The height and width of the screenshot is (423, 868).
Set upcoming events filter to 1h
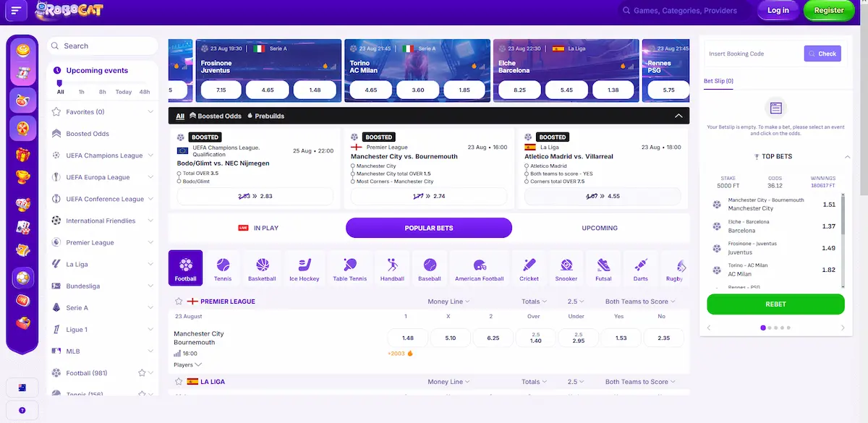pyautogui.click(x=82, y=92)
